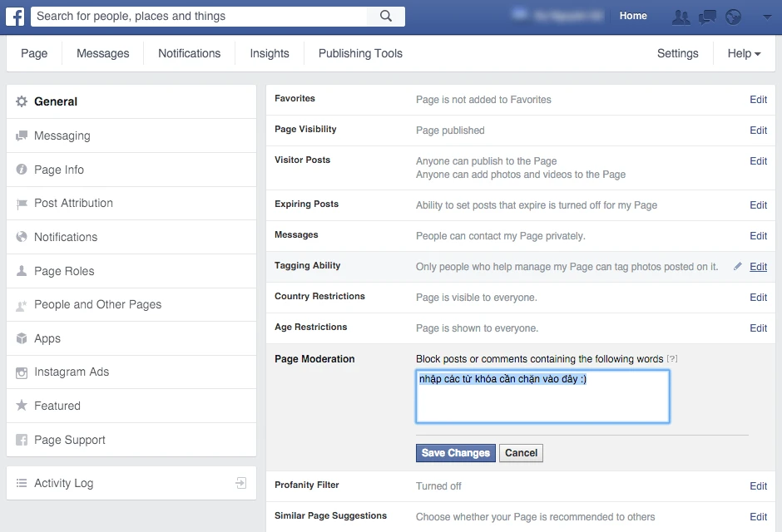The image size is (782, 532).
Task: Open the Publishing Tools tab
Action: 359,53
